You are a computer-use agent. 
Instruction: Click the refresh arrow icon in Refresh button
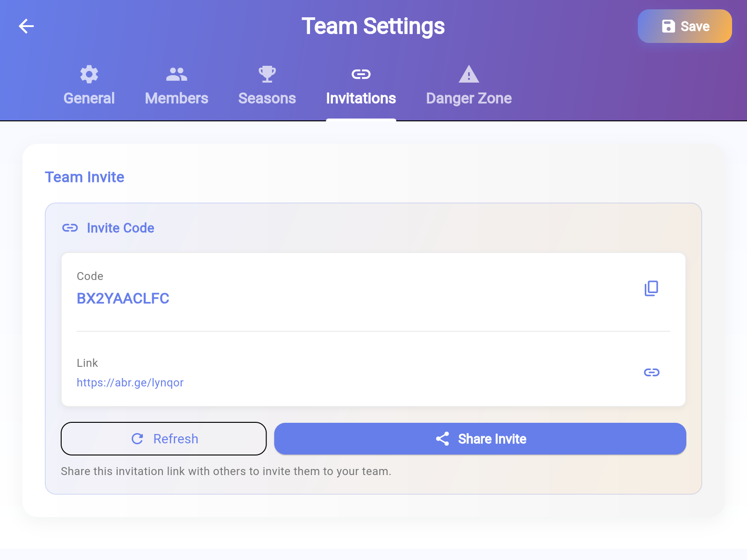pos(136,439)
